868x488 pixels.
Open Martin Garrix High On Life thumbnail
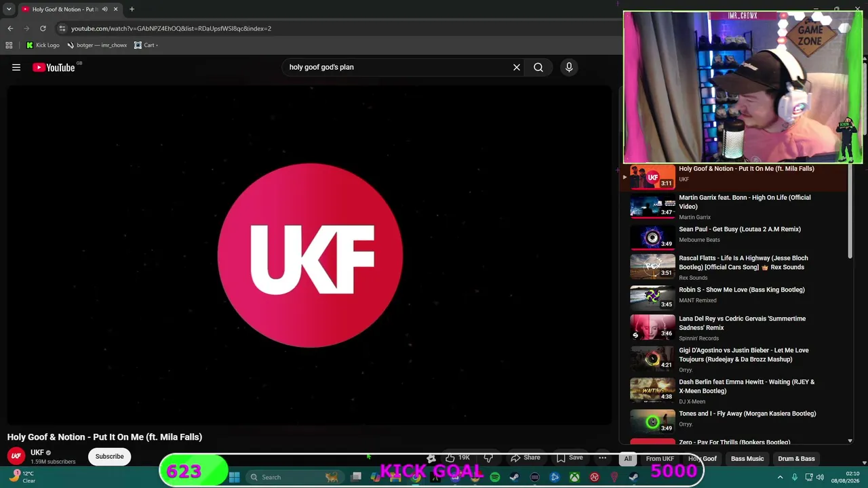coord(652,206)
